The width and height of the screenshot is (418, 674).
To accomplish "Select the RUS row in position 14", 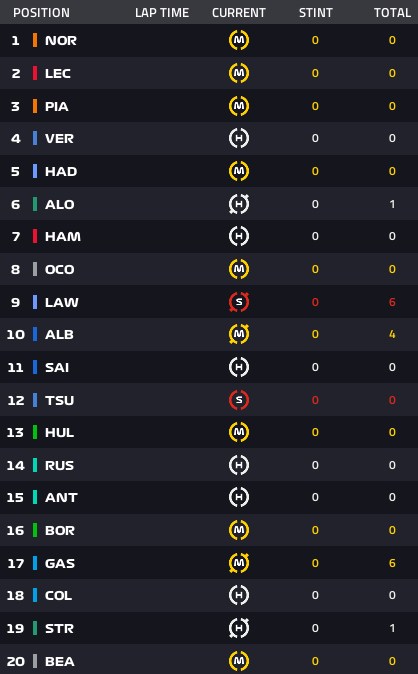I will (209, 465).
